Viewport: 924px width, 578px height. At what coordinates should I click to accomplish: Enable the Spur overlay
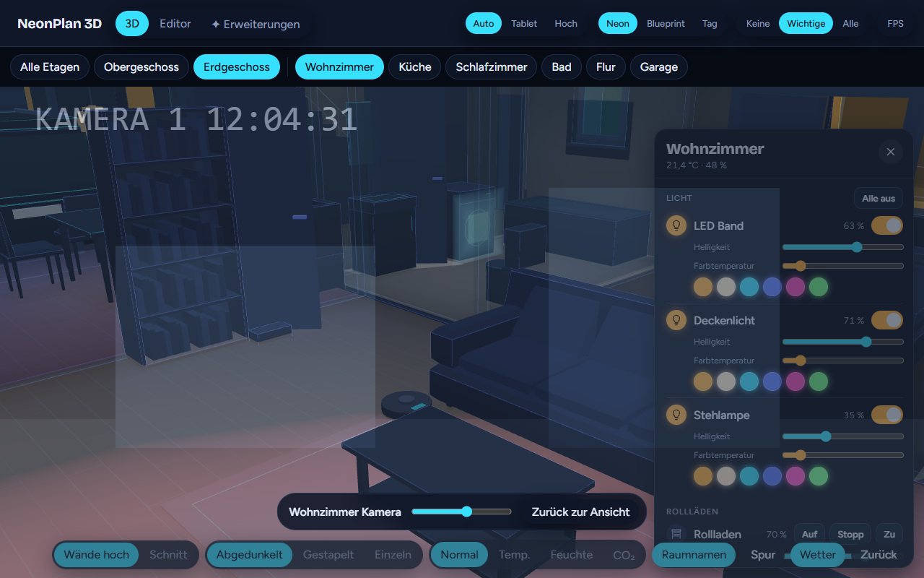pos(763,555)
